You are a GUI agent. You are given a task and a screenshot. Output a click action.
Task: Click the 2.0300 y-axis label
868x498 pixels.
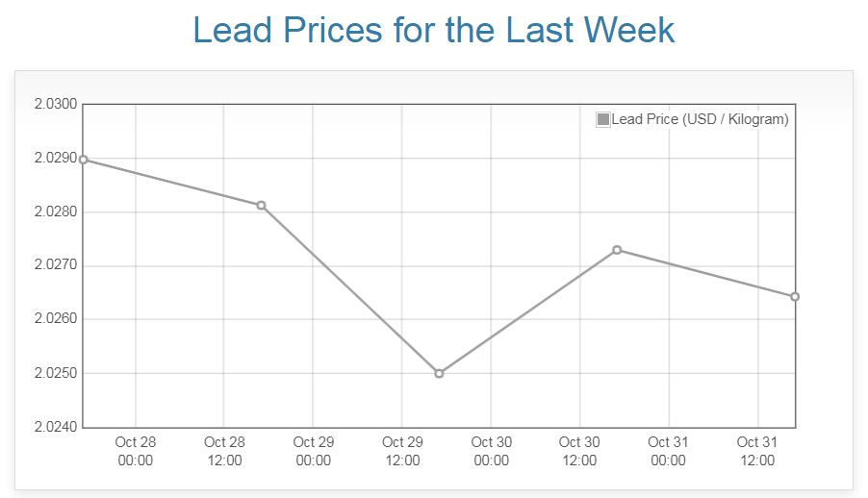tap(55, 104)
